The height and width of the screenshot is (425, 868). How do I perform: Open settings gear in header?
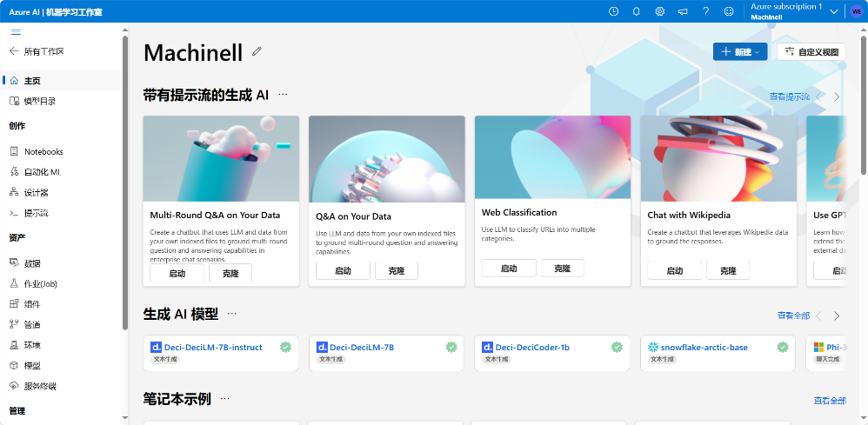(x=659, y=11)
